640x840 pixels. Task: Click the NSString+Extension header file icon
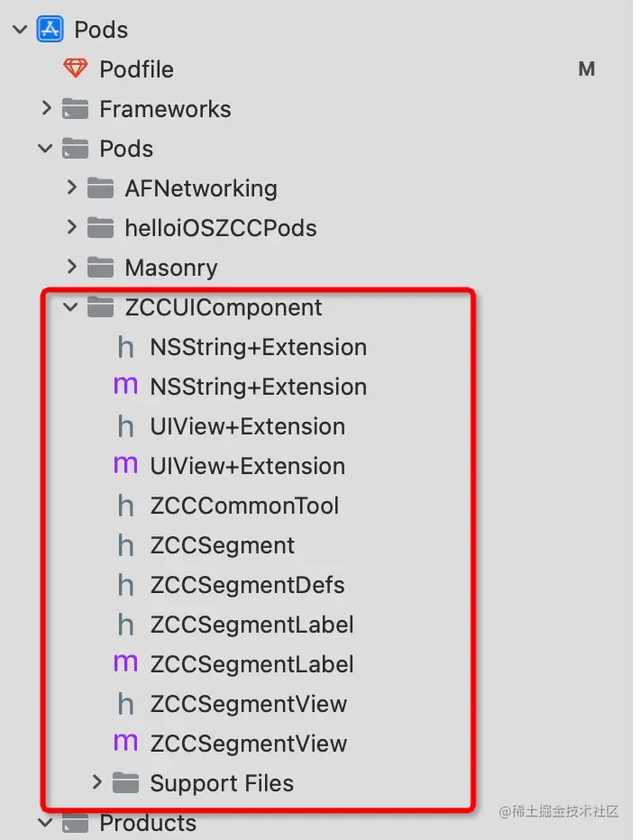pos(126,347)
